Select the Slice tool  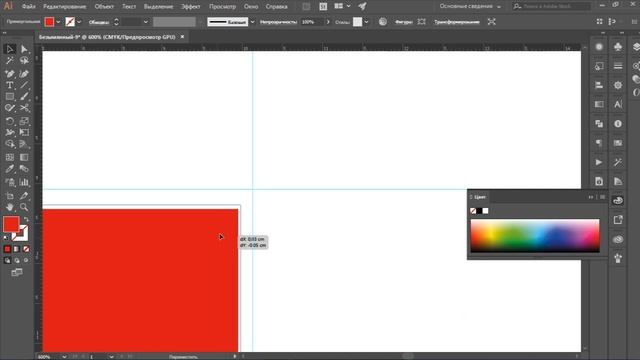click(24, 196)
